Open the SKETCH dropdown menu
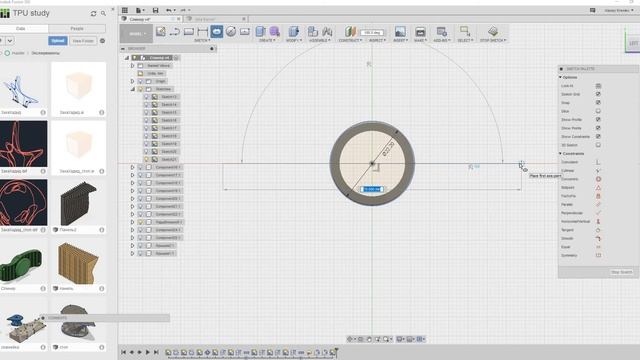Image resolution: width=640 pixels, height=360 pixels. (202, 40)
